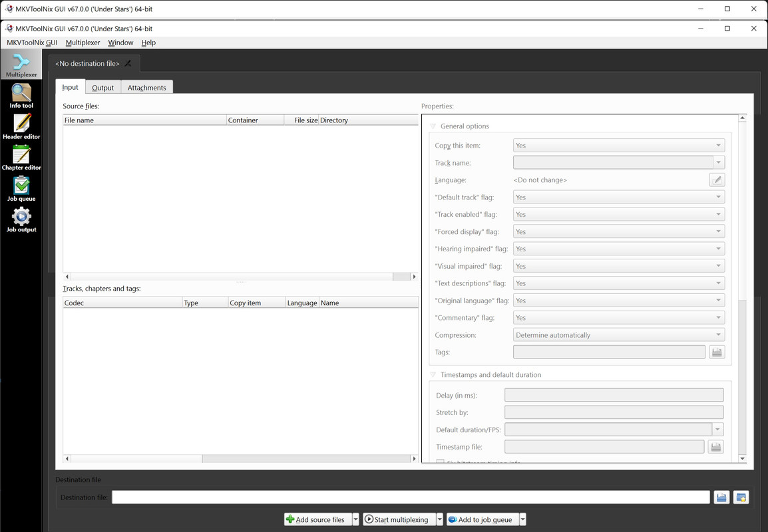This screenshot has width=768, height=532.
Task: Open the Forced display flag dropdown
Action: coord(619,231)
